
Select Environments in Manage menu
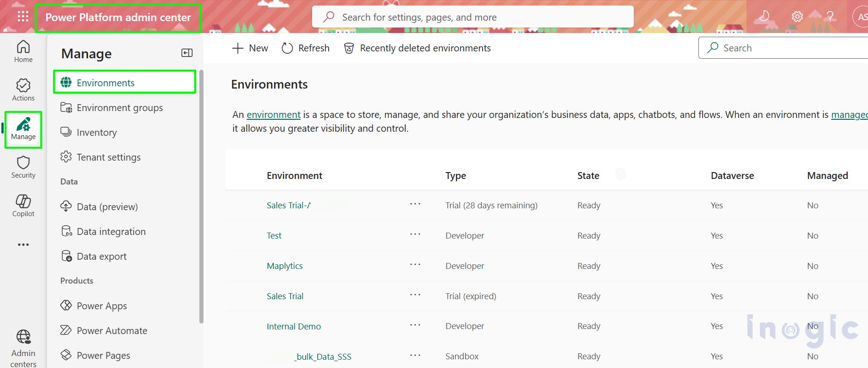(125, 82)
